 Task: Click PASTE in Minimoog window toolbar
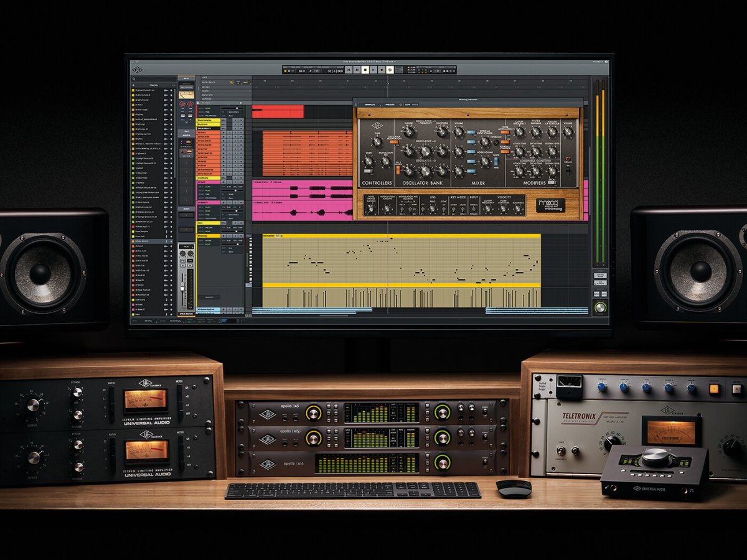tap(415, 105)
